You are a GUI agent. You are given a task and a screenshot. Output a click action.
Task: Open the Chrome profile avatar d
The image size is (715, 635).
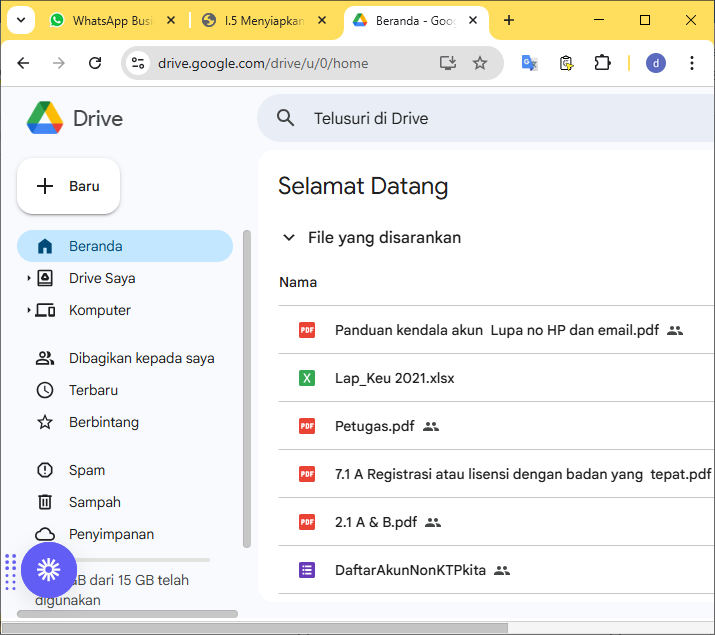pos(656,63)
